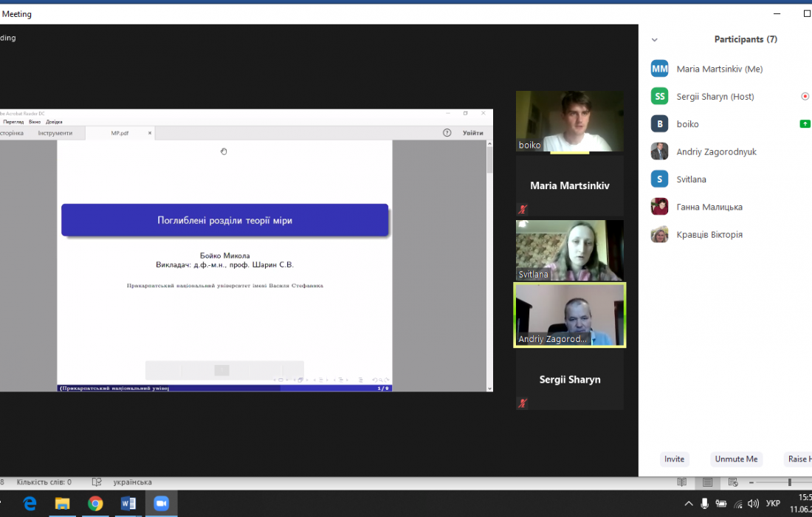
Task: Expand hidden system tray icons
Action: tap(688, 504)
